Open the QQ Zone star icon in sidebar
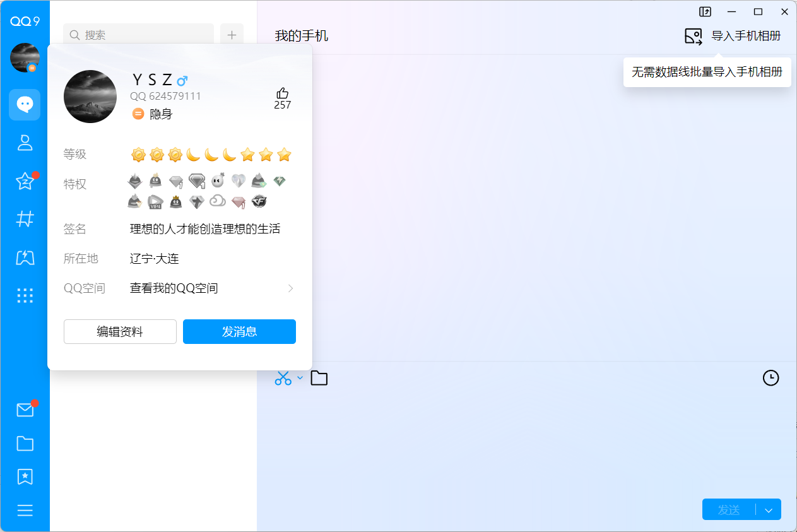Viewport: 797px width, 532px height. click(x=25, y=181)
